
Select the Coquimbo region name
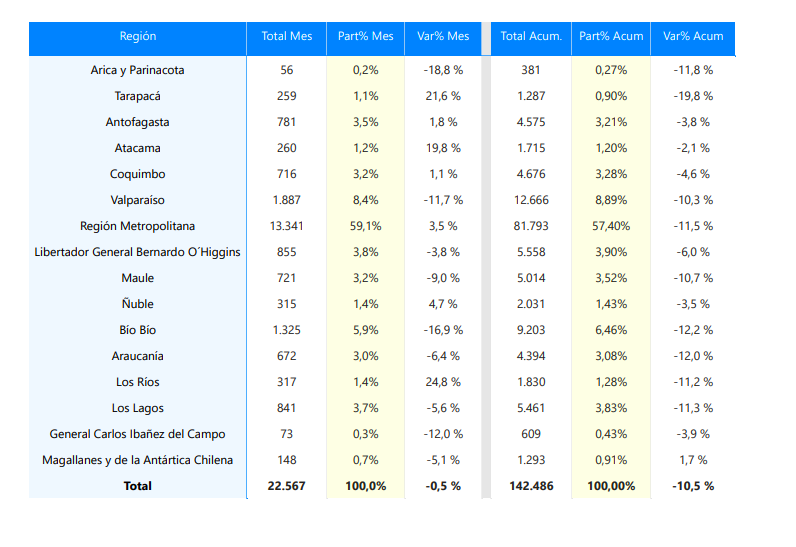pos(138,174)
